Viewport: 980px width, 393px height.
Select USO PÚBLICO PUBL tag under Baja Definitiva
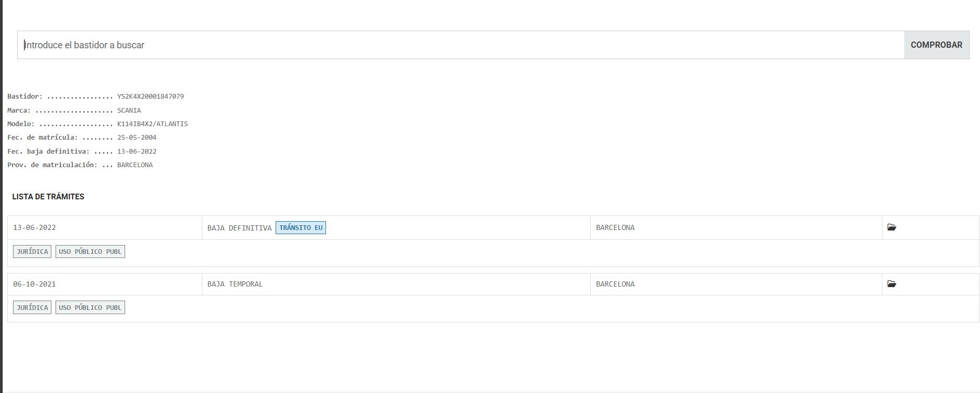click(90, 252)
